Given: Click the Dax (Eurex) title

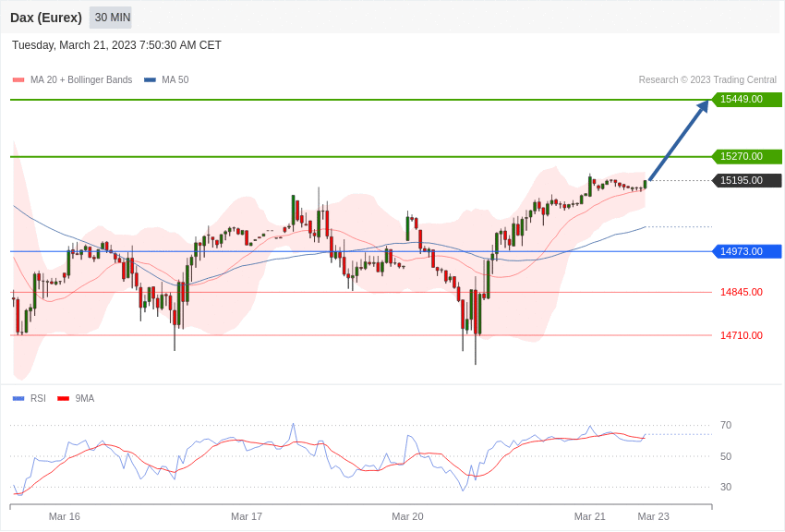Looking at the screenshot, I should [x=46, y=18].
